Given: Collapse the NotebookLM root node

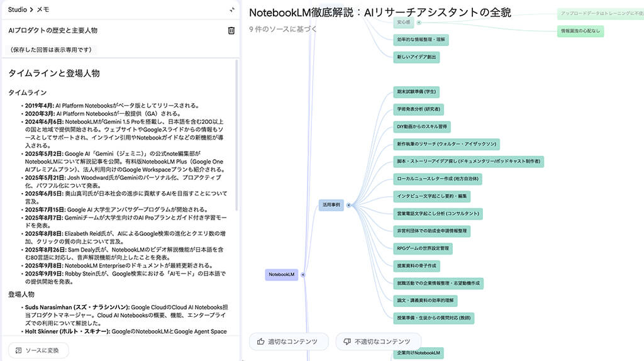Looking at the screenshot, I should 303,275.
